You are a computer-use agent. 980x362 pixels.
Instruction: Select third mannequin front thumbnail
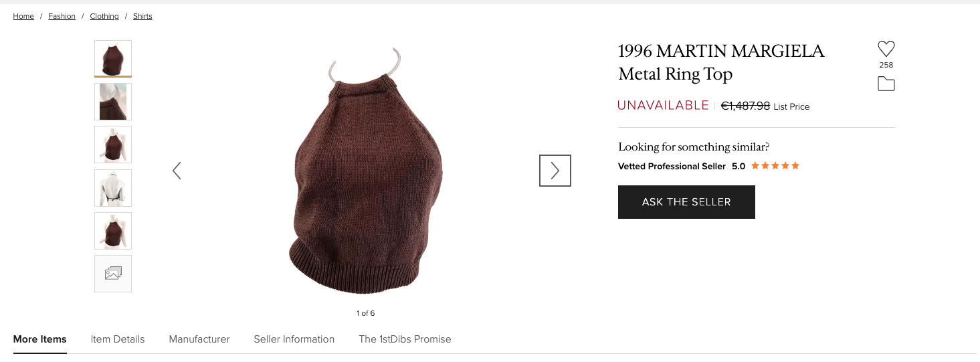[x=113, y=145]
